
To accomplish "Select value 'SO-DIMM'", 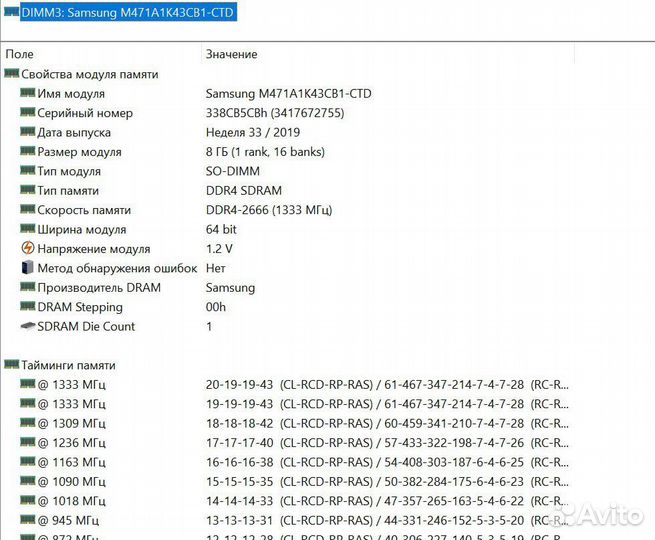I will (233, 171).
